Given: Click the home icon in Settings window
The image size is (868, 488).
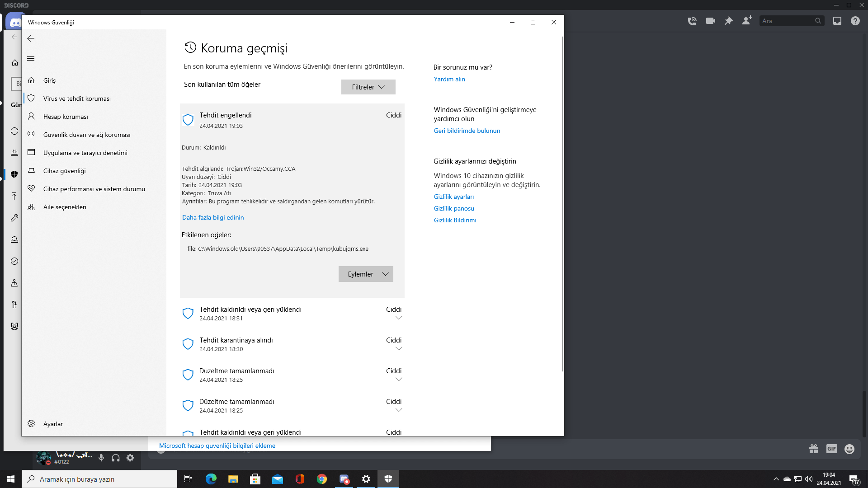Looking at the screenshot, I should coord(15,62).
